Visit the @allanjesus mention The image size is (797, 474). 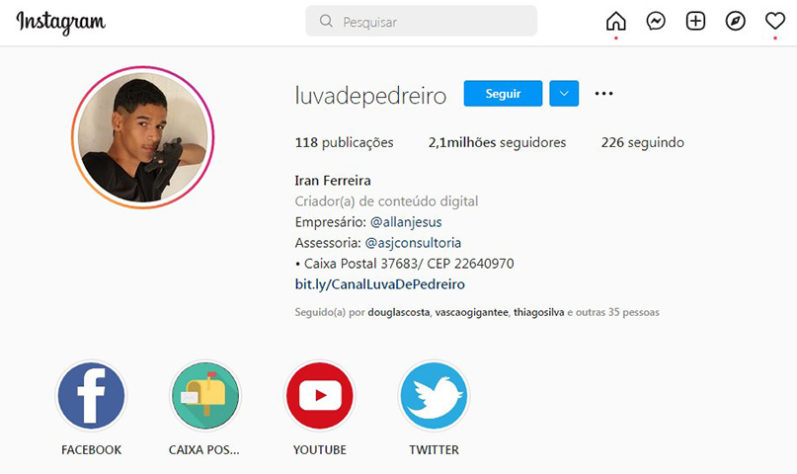pyautogui.click(x=406, y=222)
